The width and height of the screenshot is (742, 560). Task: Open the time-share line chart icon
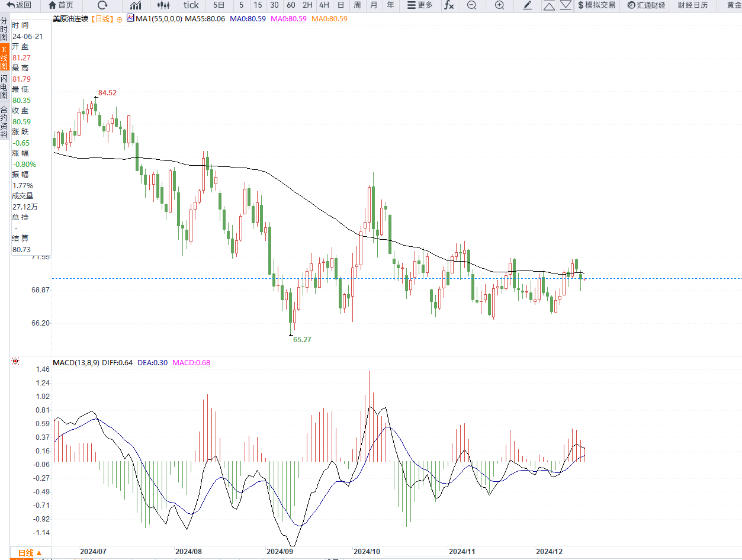[136, 5]
